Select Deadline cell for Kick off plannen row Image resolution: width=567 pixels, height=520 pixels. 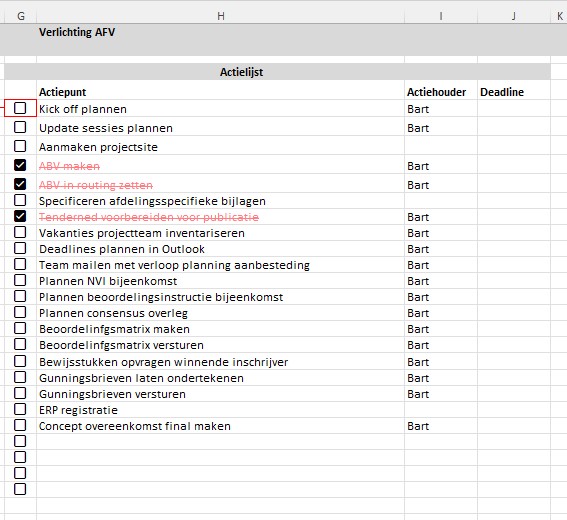tap(514, 108)
